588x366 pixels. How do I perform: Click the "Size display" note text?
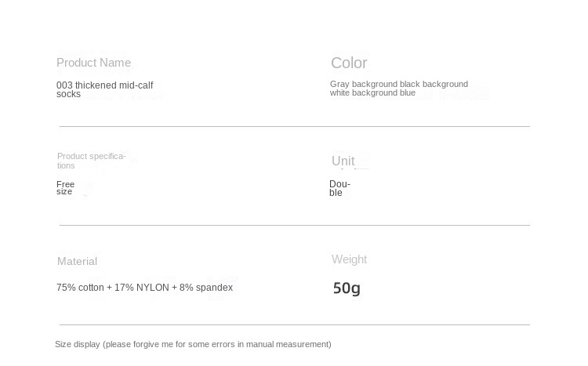point(193,344)
